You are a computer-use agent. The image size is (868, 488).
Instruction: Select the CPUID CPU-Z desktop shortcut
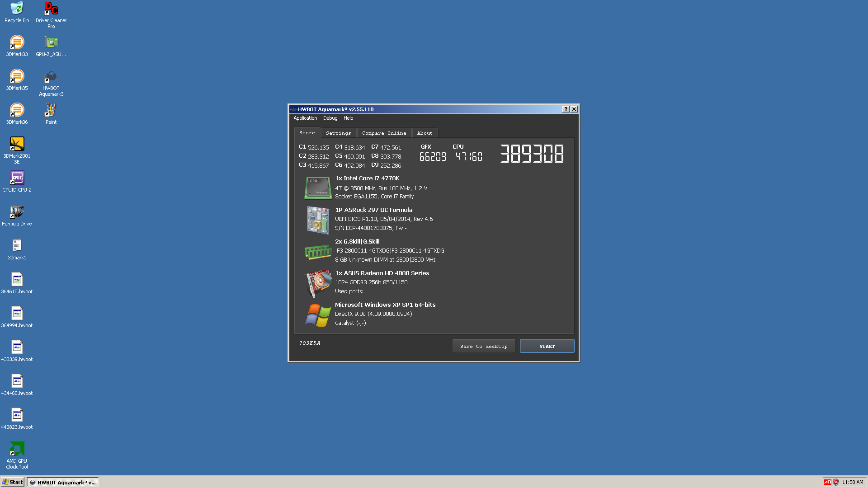pyautogui.click(x=17, y=182)
